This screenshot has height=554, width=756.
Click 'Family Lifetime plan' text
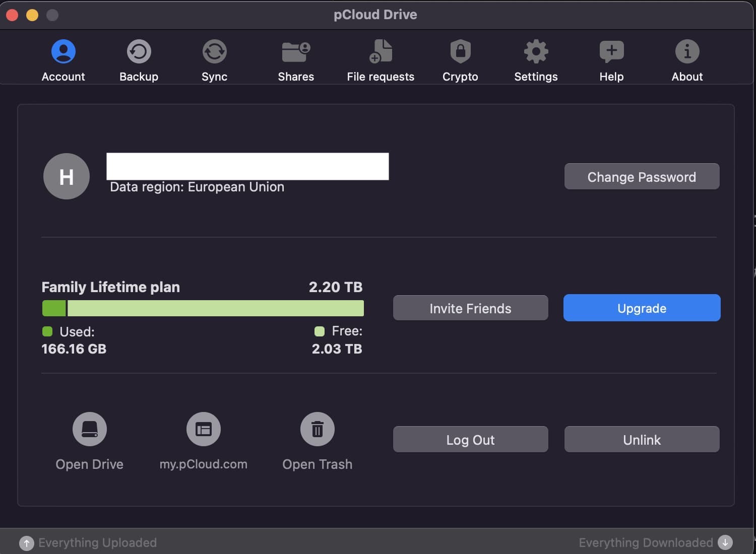(111, 287)
